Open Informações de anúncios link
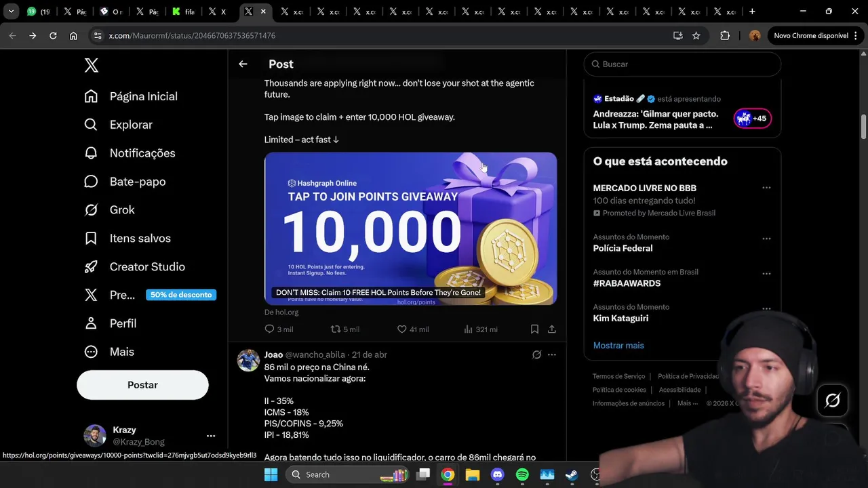 (629, 403)
